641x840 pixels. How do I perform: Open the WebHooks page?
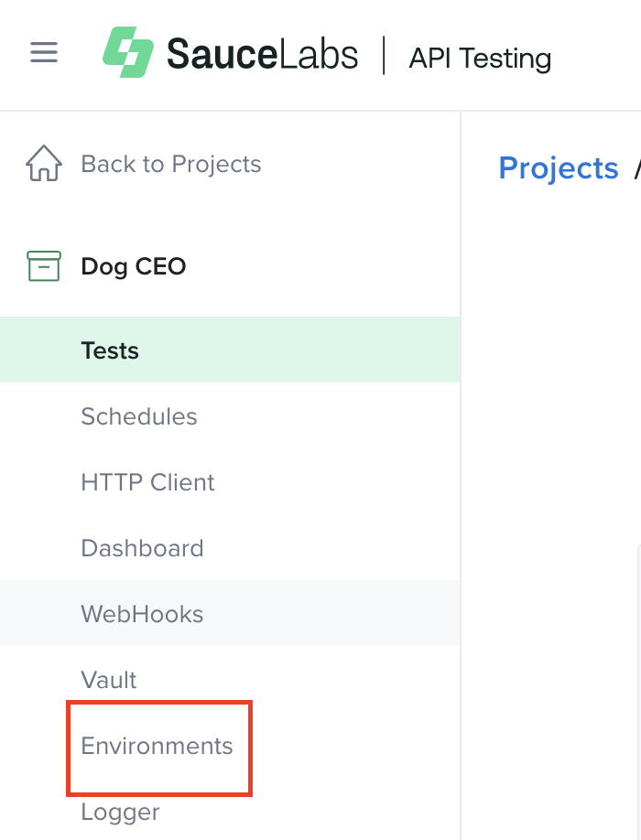point(142,614)
